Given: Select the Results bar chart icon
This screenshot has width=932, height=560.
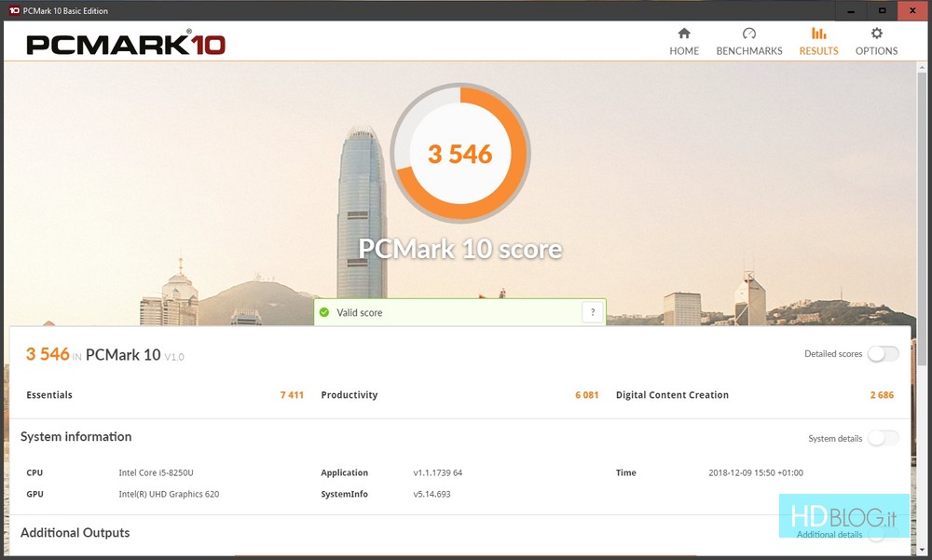Looking at the screenshot, I should [818, 33].
